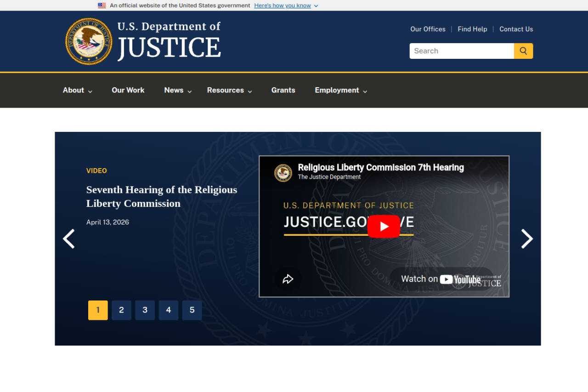The height and width of the screenshot is (392, 588).
Task: Expand the About menu
Action: pyautogui.click(x=77, y=91)
